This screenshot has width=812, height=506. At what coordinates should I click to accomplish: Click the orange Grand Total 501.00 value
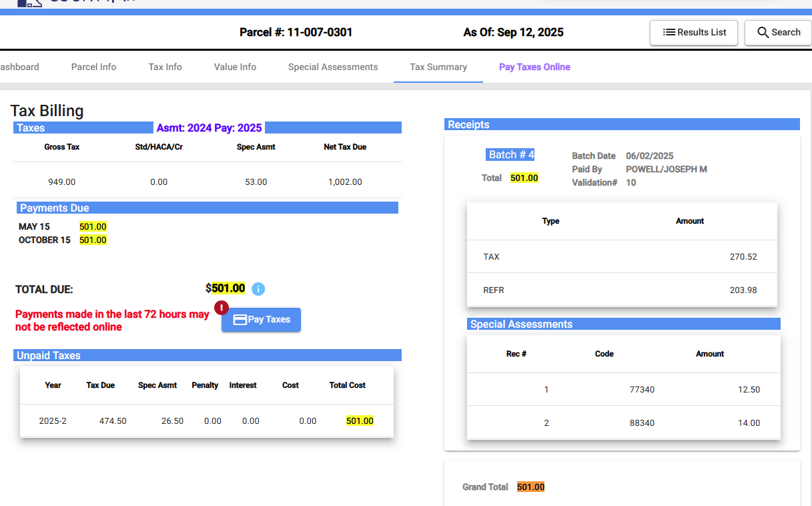(x=530, y=487)
